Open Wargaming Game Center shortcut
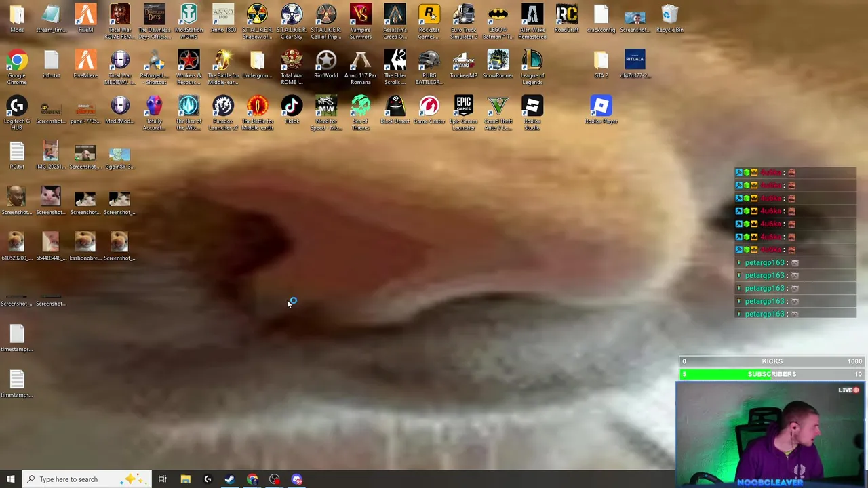The image size is (868, 488). coord(429,110)
